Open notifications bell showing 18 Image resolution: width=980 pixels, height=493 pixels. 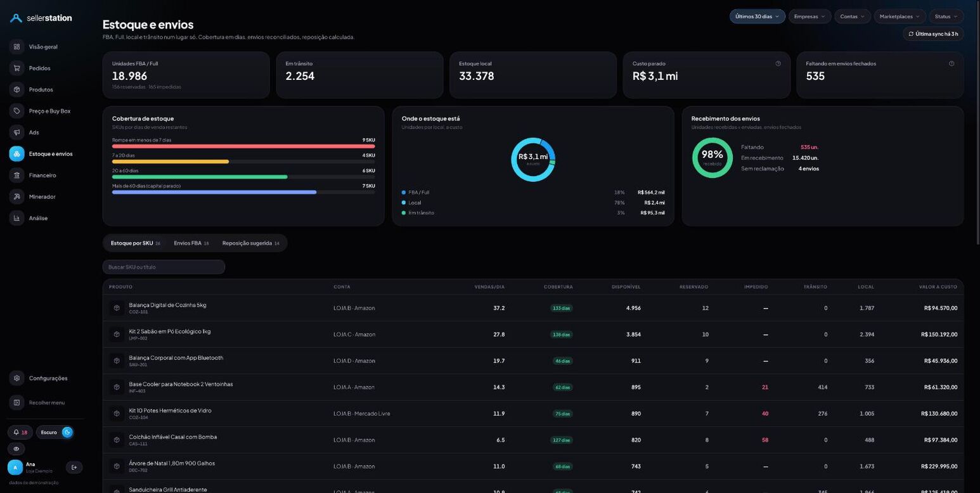point(20,432)
